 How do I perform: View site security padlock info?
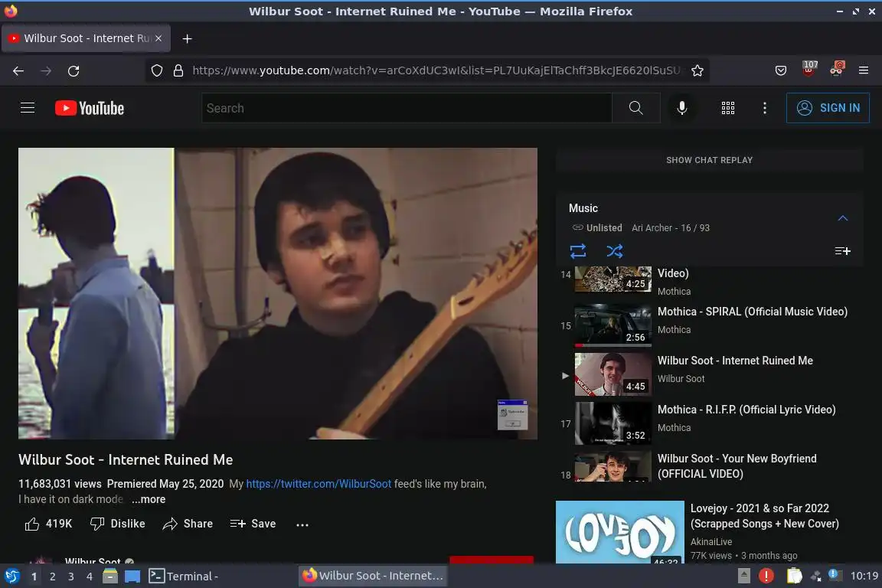pos(178,70)
